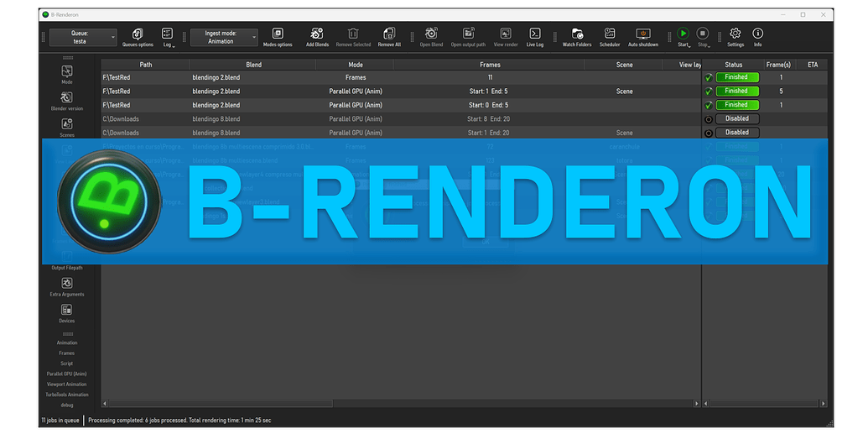Click the ETA column header
The height and width of the screenshot is (434, 868).
click(812, 65)
